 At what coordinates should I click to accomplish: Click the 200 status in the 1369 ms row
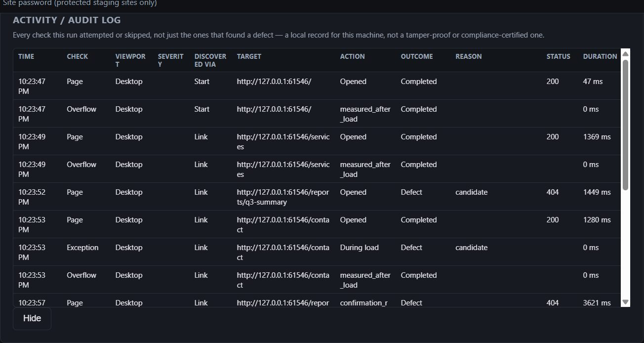(553, 137)
